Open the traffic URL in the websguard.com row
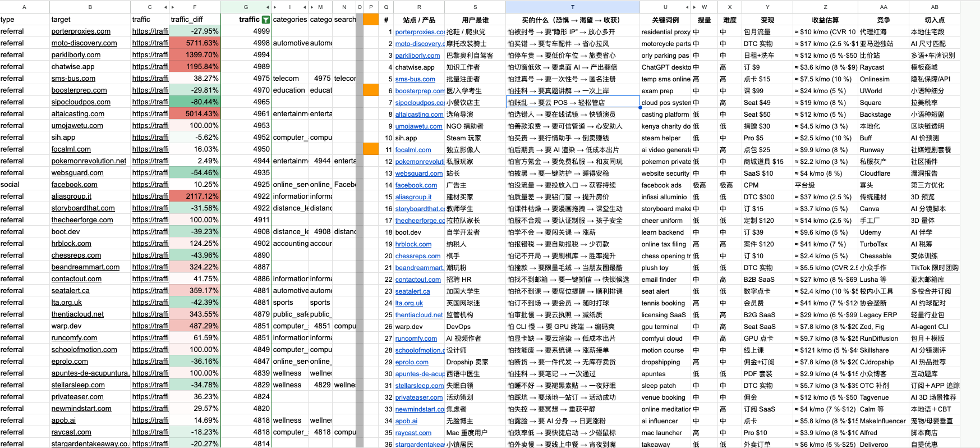 [x=150, y=173]
